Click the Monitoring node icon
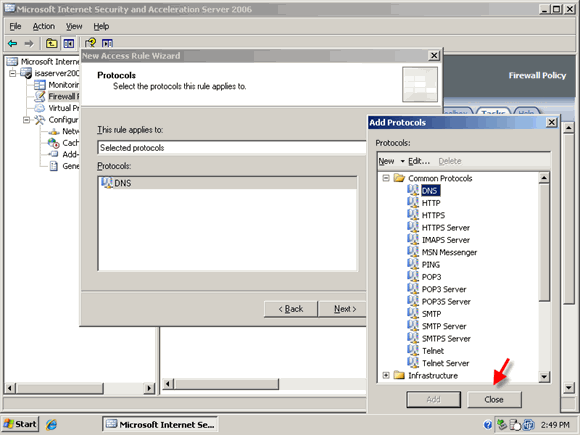Image resolution: width=580 pixels, height=435 pixels. (40, 85)
